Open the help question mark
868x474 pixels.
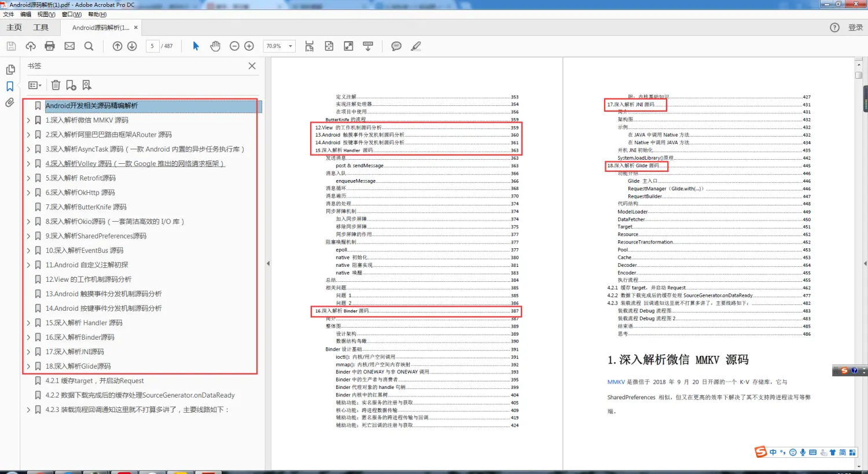(x=834, y=27)
